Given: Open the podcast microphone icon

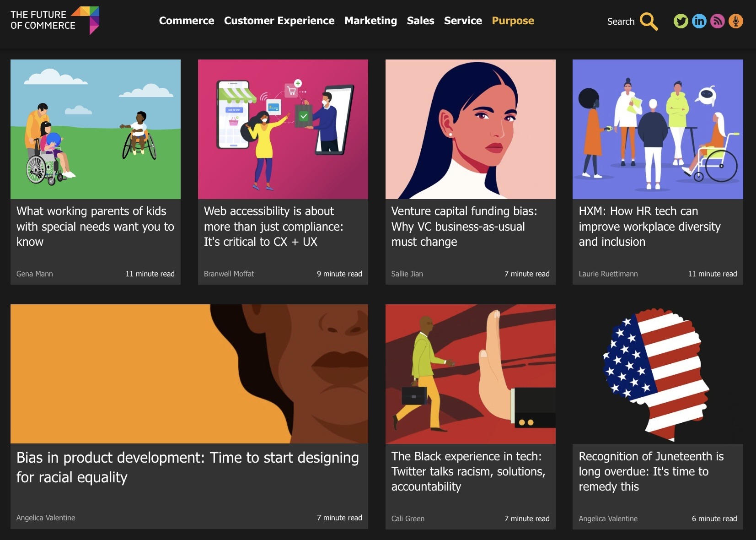Looking at the screenshot, I should (736, 21).
